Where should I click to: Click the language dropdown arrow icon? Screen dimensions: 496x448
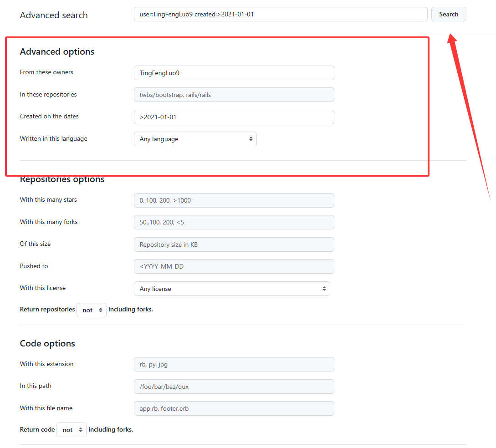click(x=251, y=139)
